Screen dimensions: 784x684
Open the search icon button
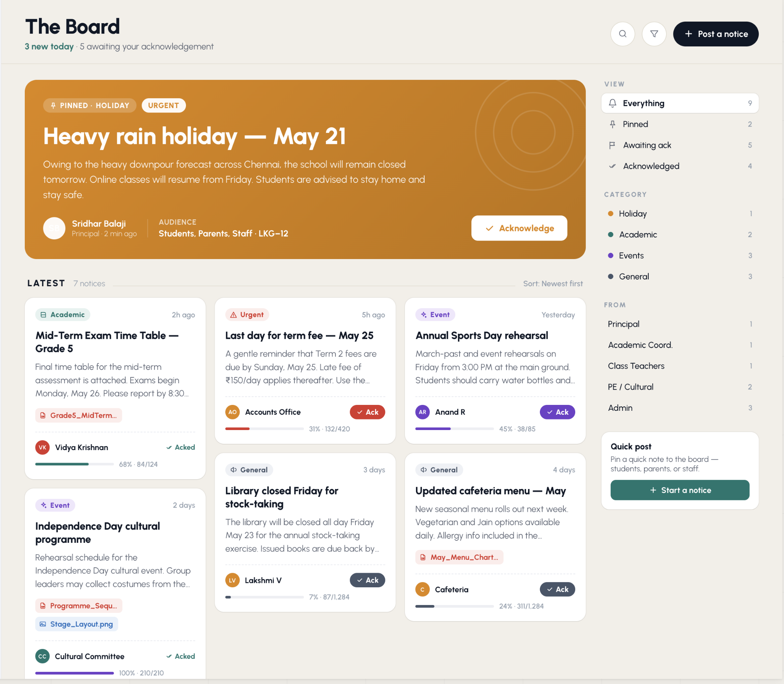coord(622,34)
